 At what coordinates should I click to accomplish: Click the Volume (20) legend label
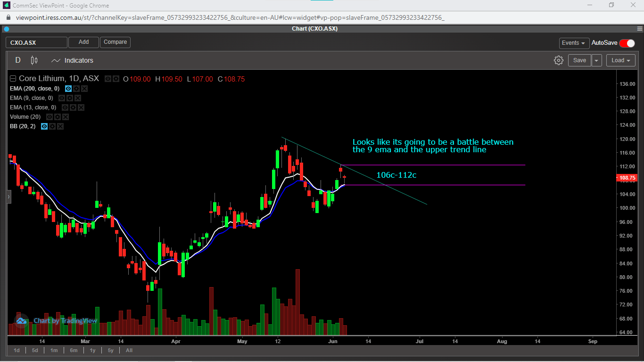coord(25,117)
